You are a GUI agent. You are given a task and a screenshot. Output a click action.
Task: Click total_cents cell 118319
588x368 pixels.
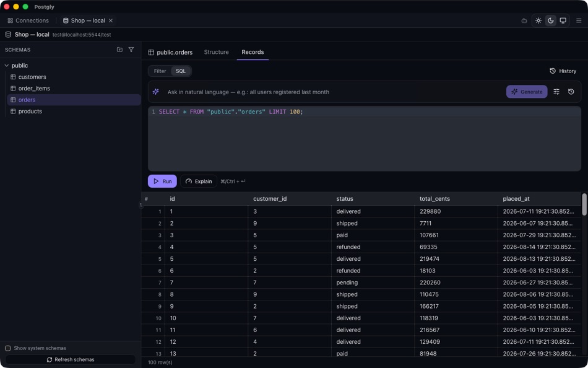tap(456, 318)
